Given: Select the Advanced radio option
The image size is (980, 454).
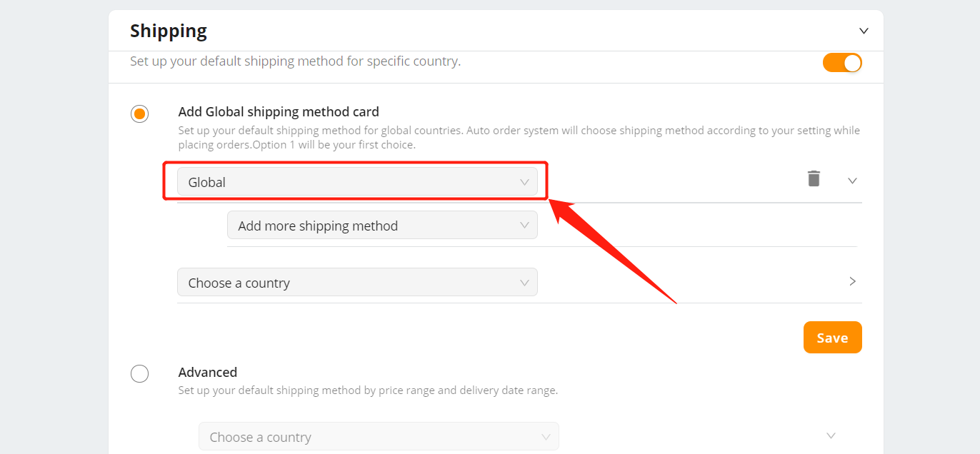Looking at the screenshot, I should pos(139,373).
